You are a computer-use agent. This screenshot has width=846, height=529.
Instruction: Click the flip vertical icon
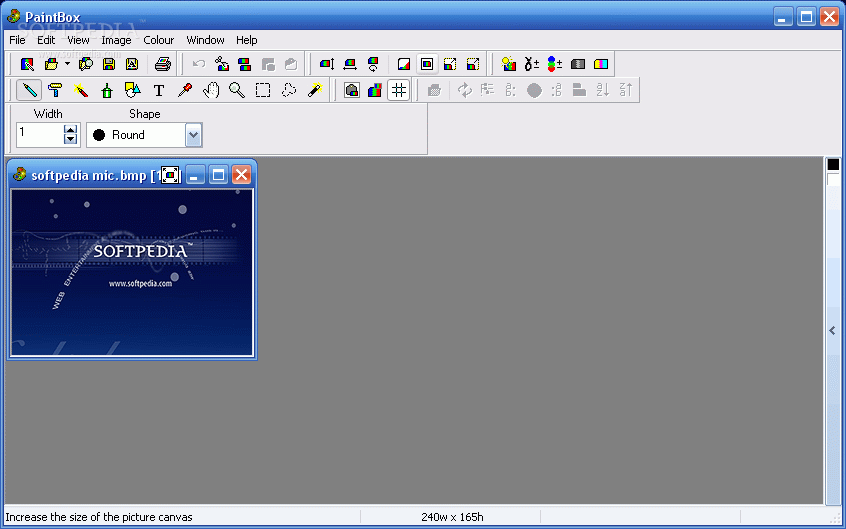[x=326, y=64]
